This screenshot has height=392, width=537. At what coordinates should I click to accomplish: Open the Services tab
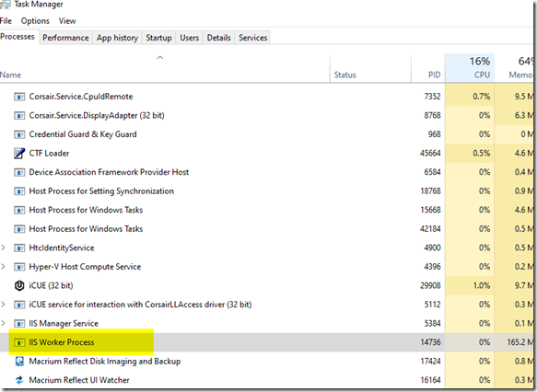[x=253, y=38]
